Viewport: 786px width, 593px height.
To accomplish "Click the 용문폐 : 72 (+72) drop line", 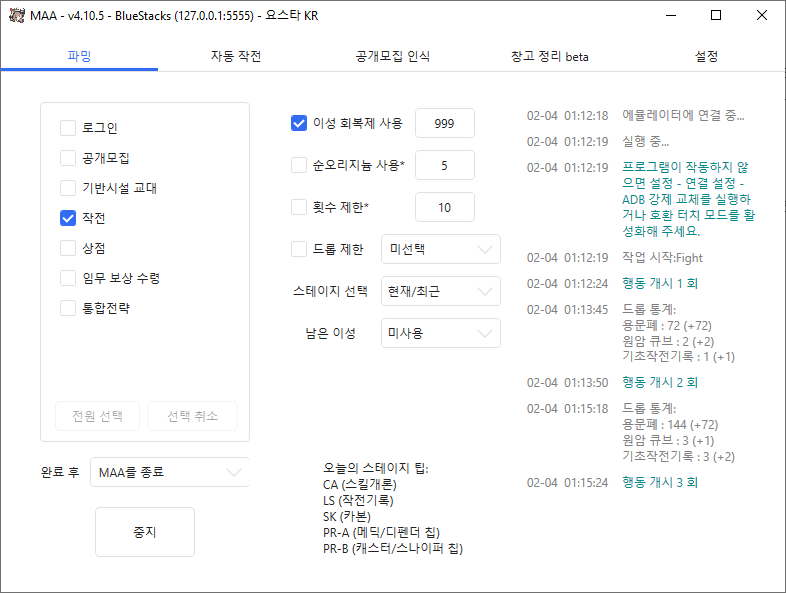I will [667, 326].
